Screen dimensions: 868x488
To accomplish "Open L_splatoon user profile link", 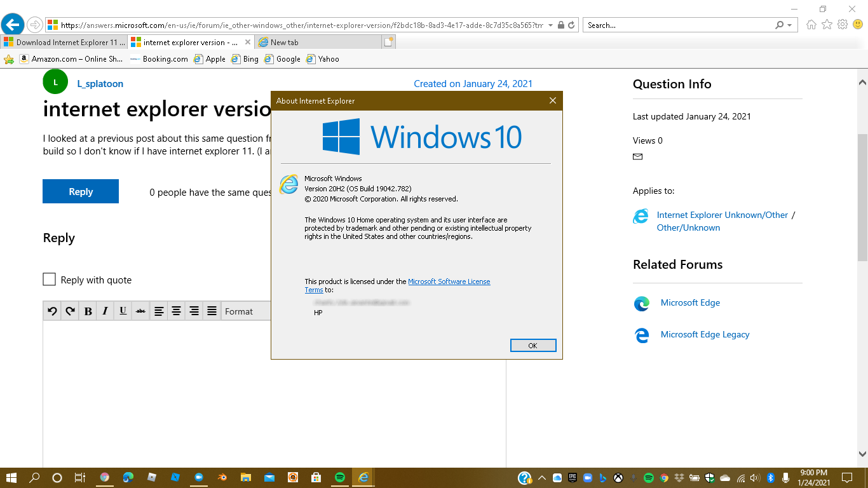I will [x=100, y=84].
